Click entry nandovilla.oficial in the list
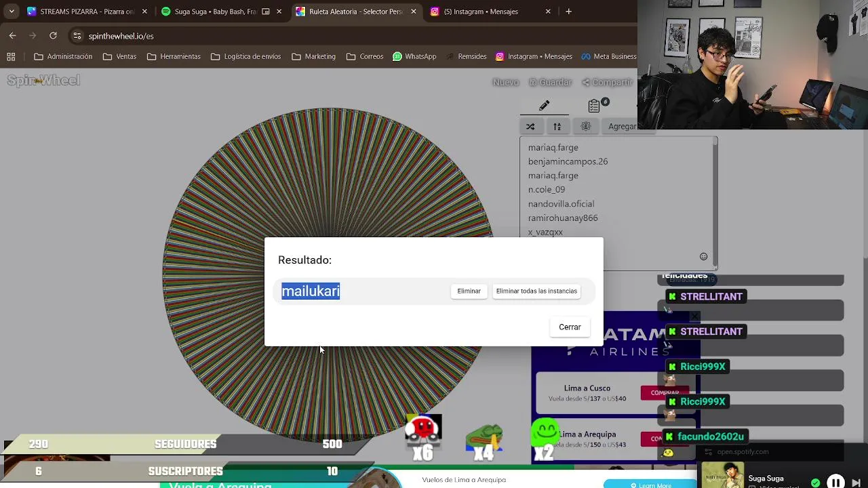The width and height of the screenshot is (868, 488). click(x=561, y=204)
